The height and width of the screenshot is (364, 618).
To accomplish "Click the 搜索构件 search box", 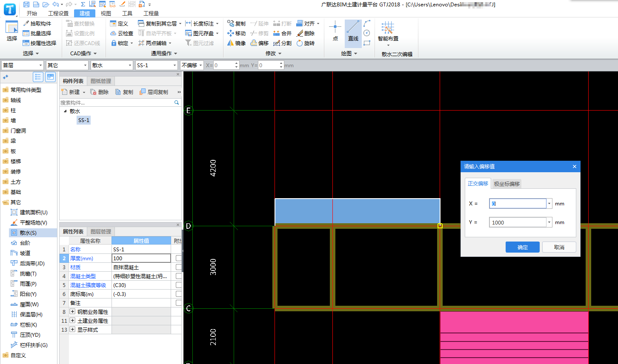I will 117,102.
